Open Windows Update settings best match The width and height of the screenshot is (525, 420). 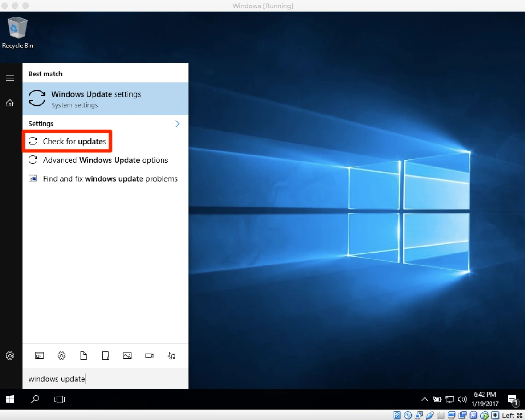(x=105, y=98)
